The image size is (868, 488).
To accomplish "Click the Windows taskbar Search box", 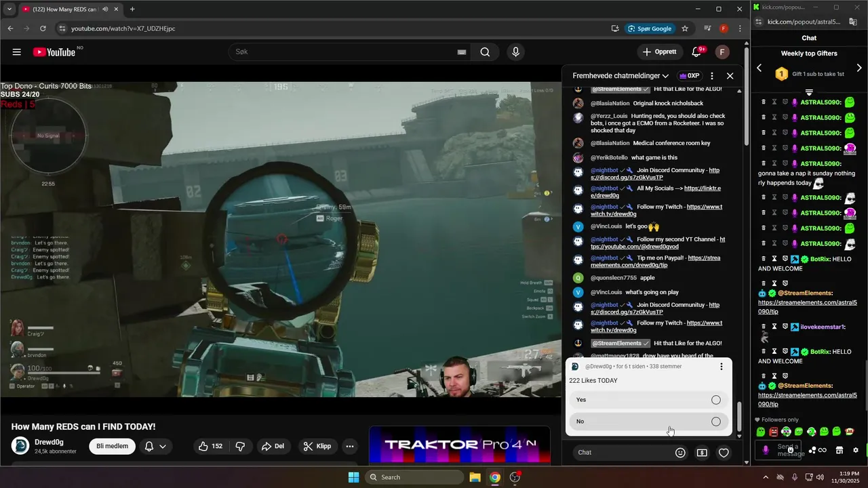I will (414, 477).
